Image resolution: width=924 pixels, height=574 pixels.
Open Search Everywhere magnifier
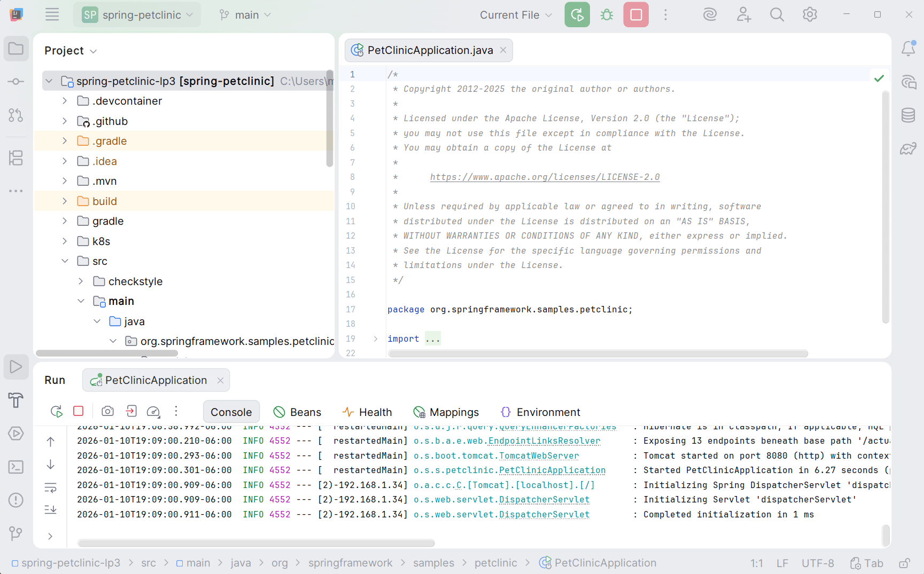click(777, 14)
